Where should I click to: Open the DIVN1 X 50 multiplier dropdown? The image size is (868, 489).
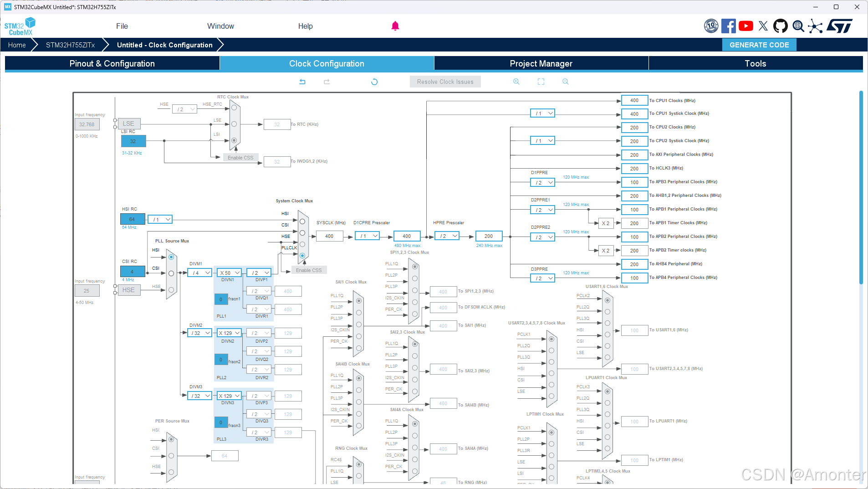[229, 273]
